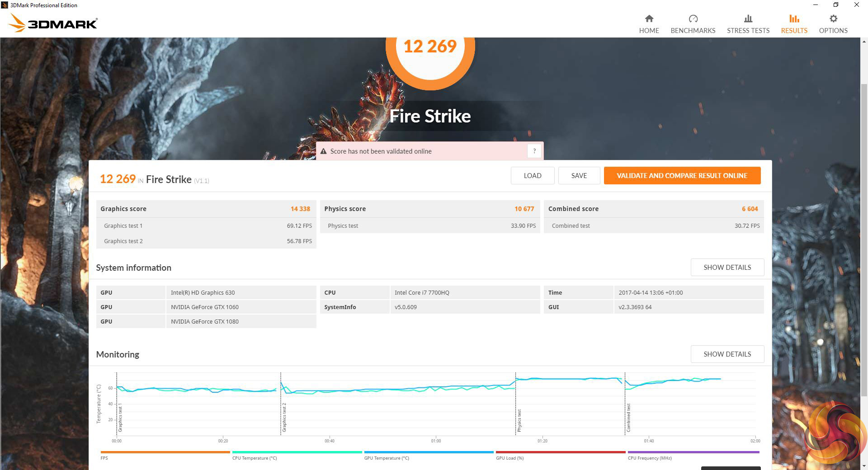Click the 3DMark logo
Viewport: 868px width, 470px height.
(53, 23)
